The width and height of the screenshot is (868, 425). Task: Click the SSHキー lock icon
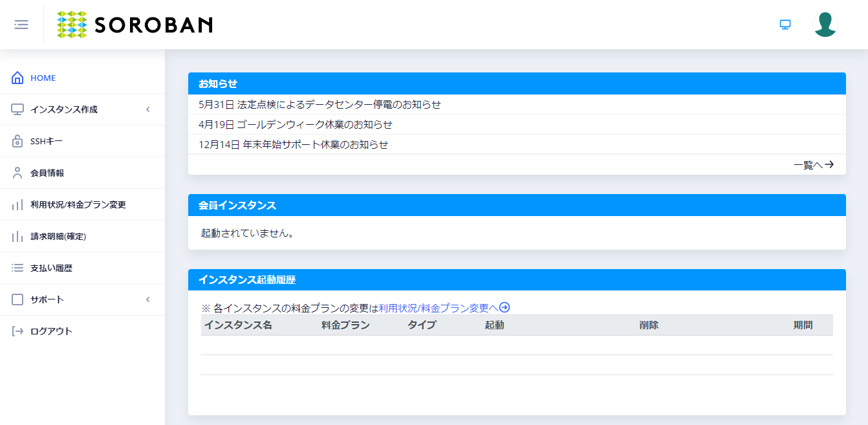[x=18, y=141]
